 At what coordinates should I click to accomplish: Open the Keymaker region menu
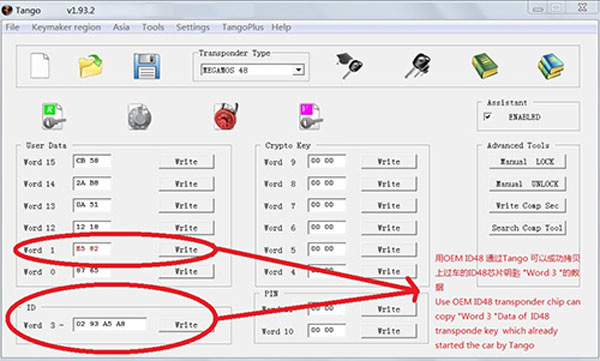(x=66, y=27)
